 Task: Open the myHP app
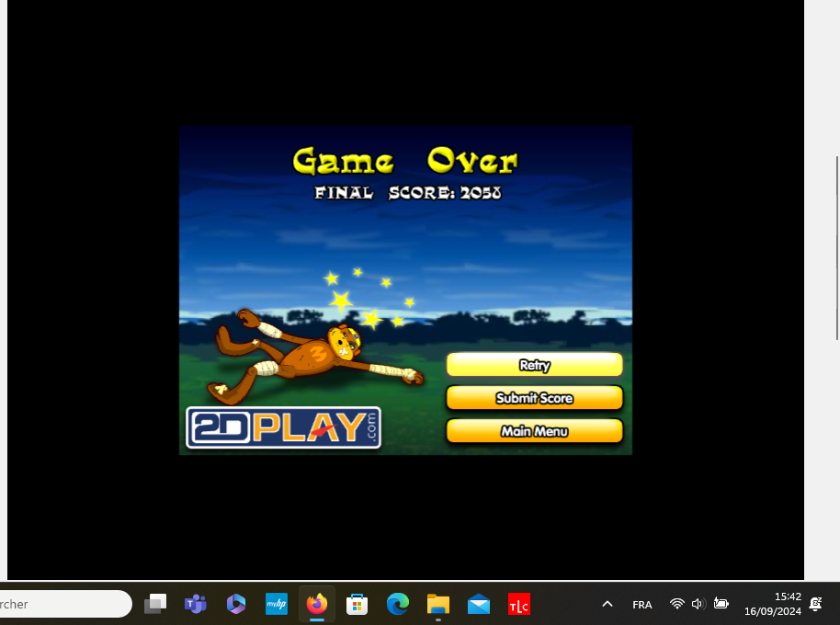276,604
